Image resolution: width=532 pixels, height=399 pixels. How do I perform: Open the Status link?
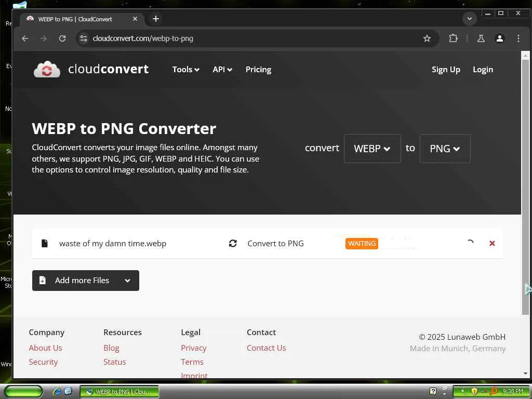coord(115,362)
